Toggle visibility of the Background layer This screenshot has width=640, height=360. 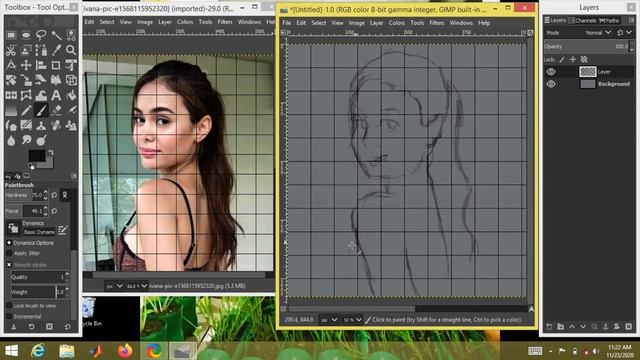pyautogui.click(x=551, y=84)
